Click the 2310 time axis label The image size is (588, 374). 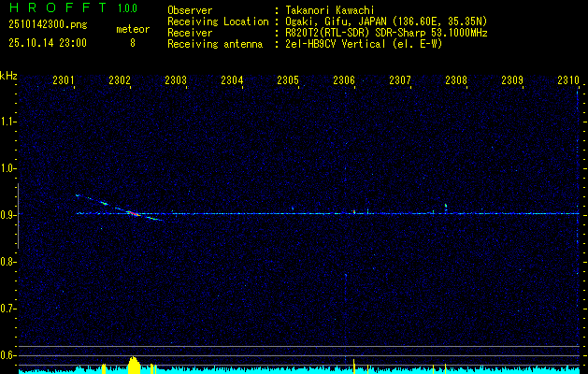(568, 79)
